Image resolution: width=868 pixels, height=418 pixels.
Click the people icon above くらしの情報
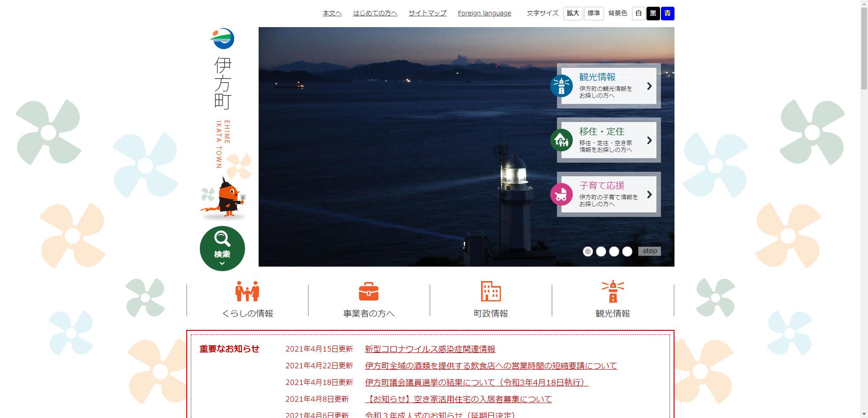pyautogui.click(x=247, y=291)
